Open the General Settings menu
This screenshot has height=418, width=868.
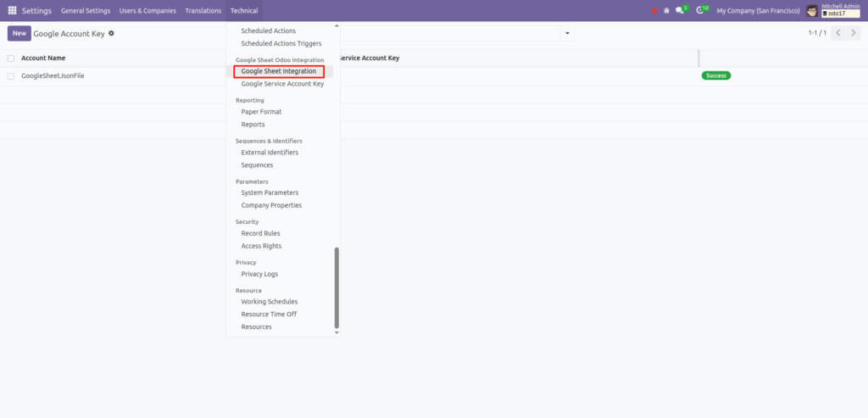click(x=86, y=10)
